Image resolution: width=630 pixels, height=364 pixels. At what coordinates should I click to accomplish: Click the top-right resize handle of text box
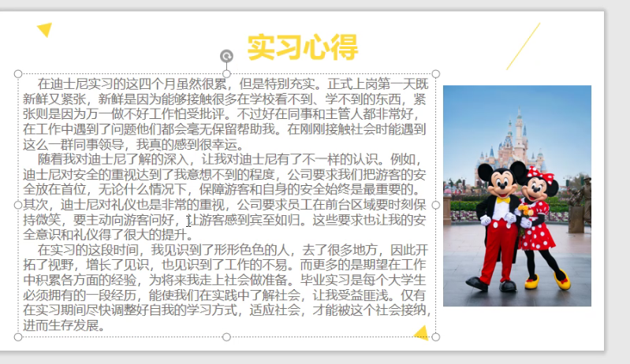pyautogui.click(x=435, y=73)
